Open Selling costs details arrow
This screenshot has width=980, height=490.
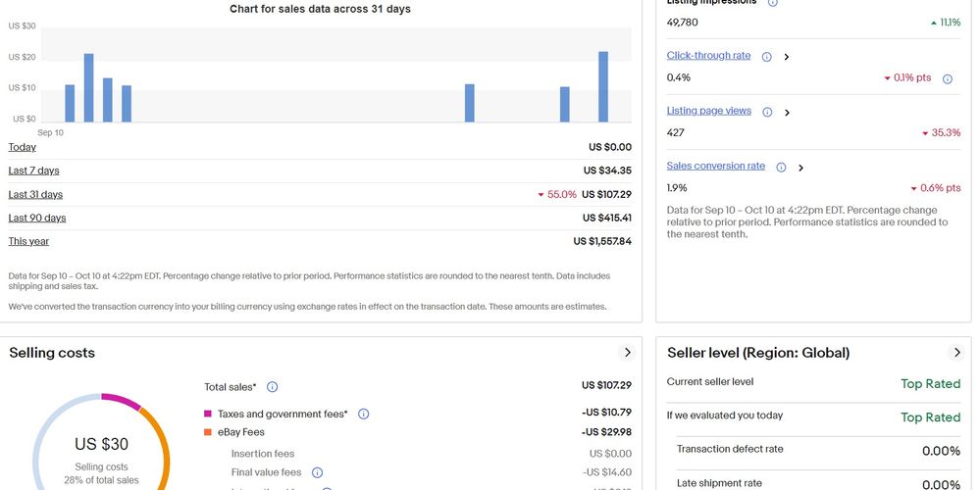(x=627, y=353)
